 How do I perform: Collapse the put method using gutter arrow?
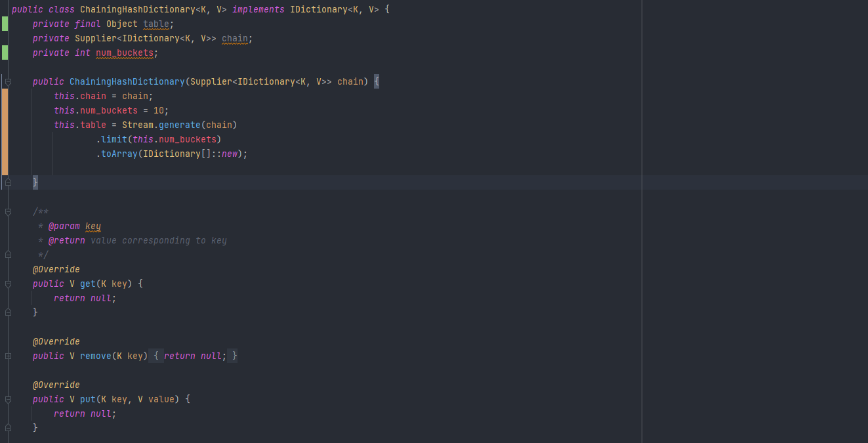pyautogui.click(x=8, y=399)
